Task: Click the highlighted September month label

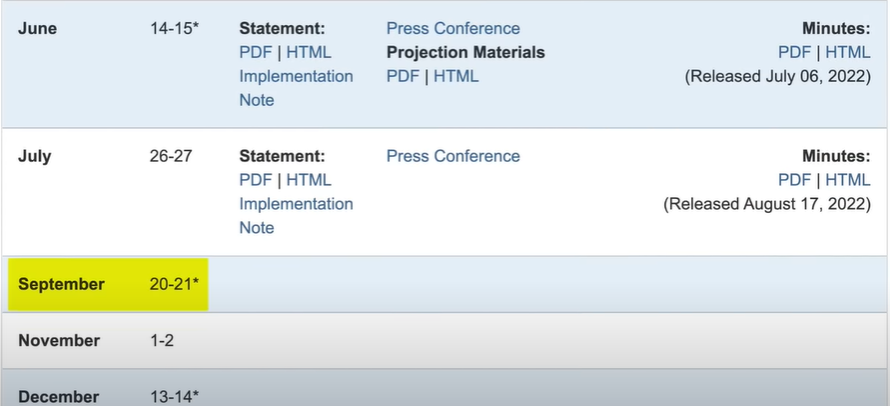Action: click(61, 284)
